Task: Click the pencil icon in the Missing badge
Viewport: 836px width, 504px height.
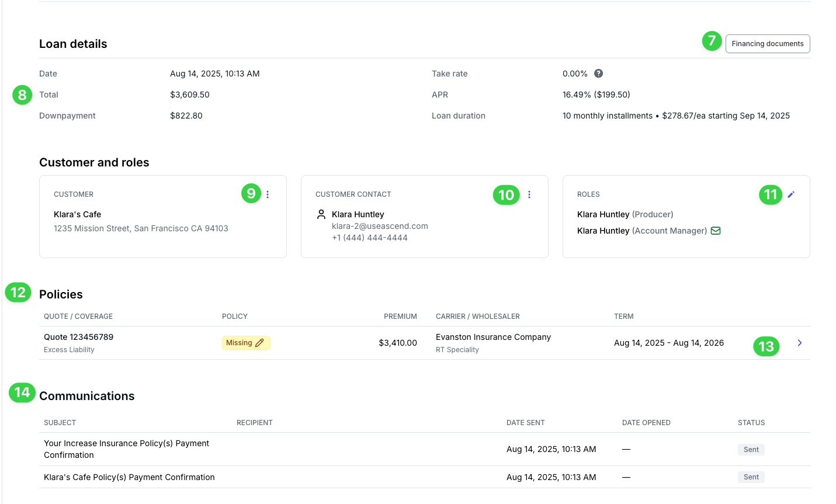Action: click(260, 343)
